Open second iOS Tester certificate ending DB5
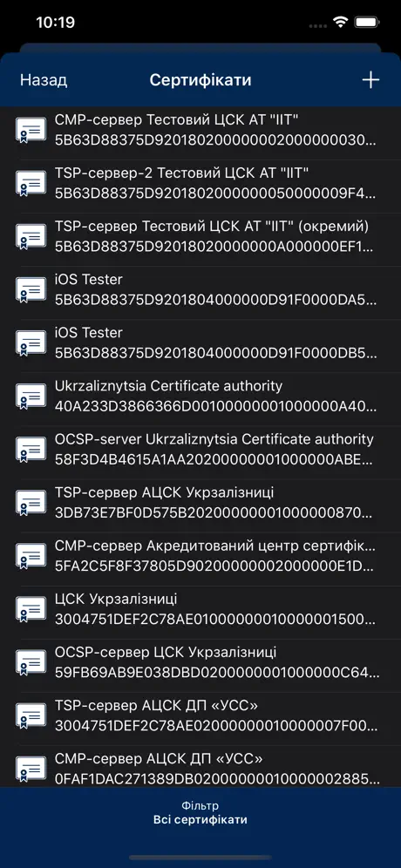 click(x=200, y=343)
